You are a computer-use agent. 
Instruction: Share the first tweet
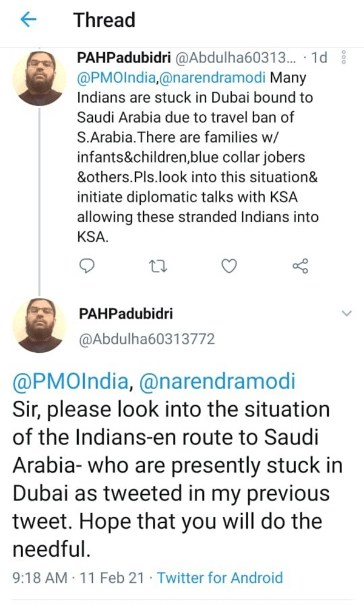point(300,266)
